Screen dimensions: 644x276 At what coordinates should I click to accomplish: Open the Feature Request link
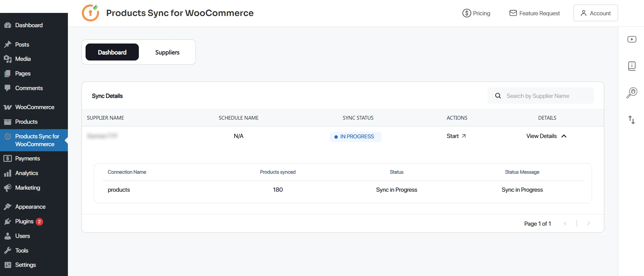(535, 13)
